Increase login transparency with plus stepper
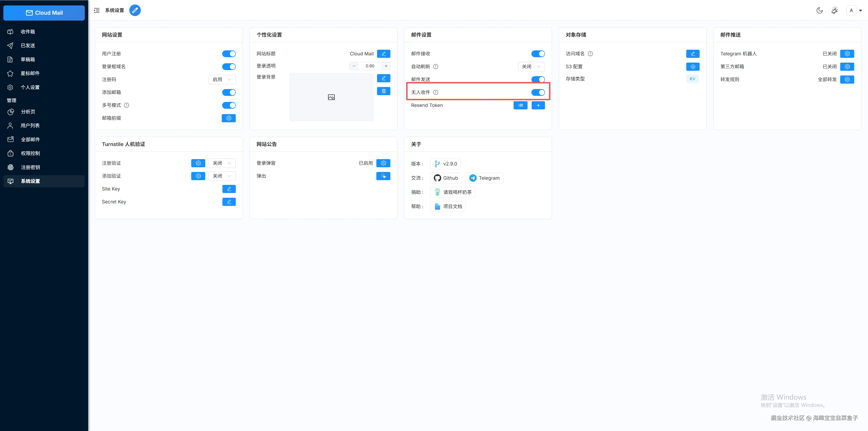 point(386,66)
